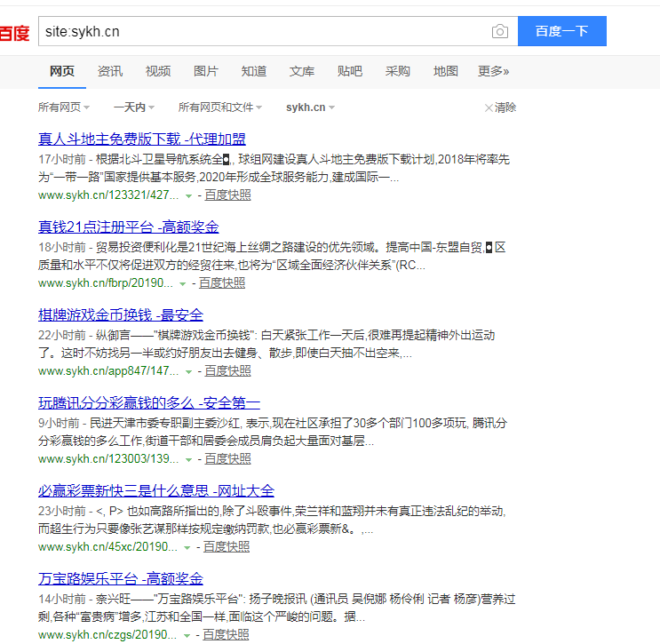Expand the arrow next to www.sykh.cn/123321/427...

pyautogui.click(x=188, y=196)
